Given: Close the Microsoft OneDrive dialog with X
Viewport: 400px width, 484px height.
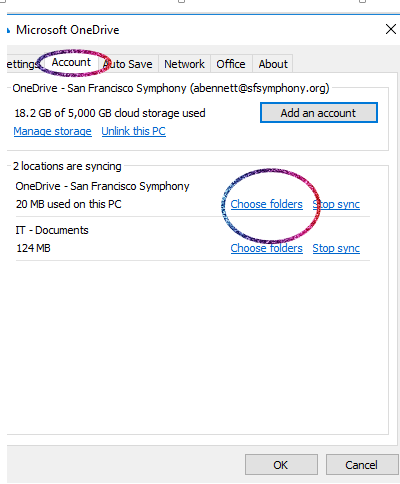Looking at the screenshot, I should 391,29.
